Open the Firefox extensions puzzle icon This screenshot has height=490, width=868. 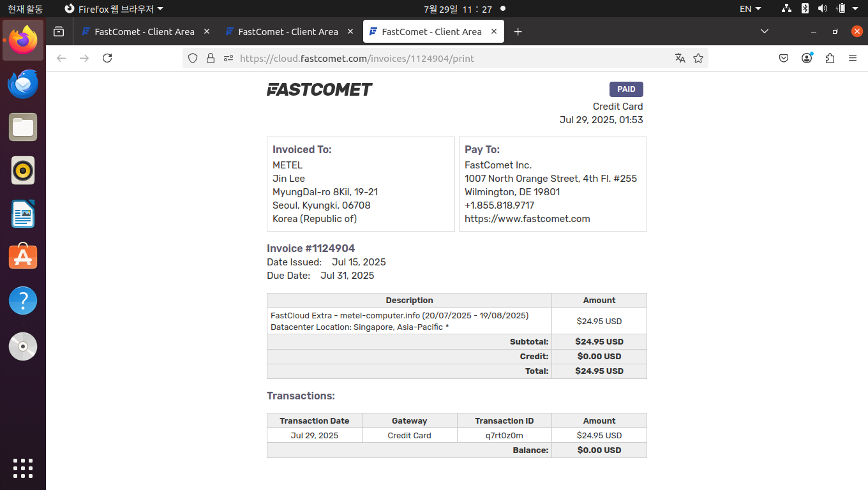(x=830, y=58)
